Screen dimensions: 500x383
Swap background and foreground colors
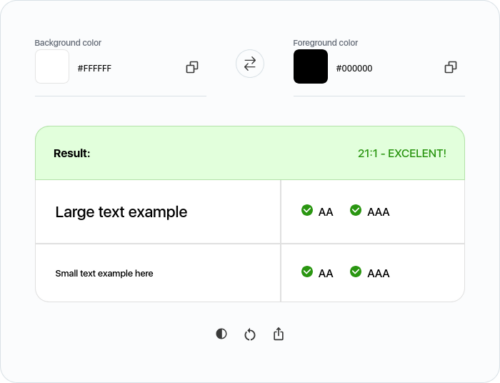250,63
